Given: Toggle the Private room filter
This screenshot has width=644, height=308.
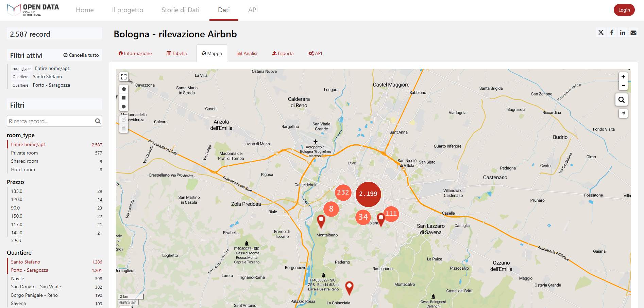Looking at the screenshot, I should pos(24,153).
